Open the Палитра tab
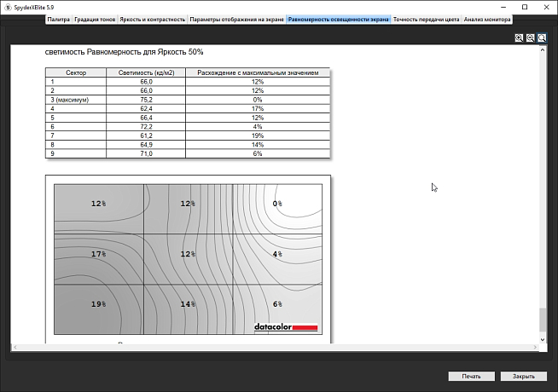The image size is (558, 392). coord(59,18)
